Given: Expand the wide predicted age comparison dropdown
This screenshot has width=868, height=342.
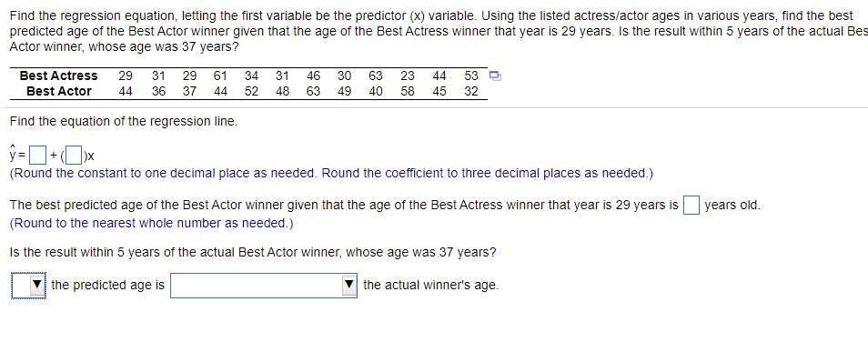Looking at the screenshot, I should [264, 286].
